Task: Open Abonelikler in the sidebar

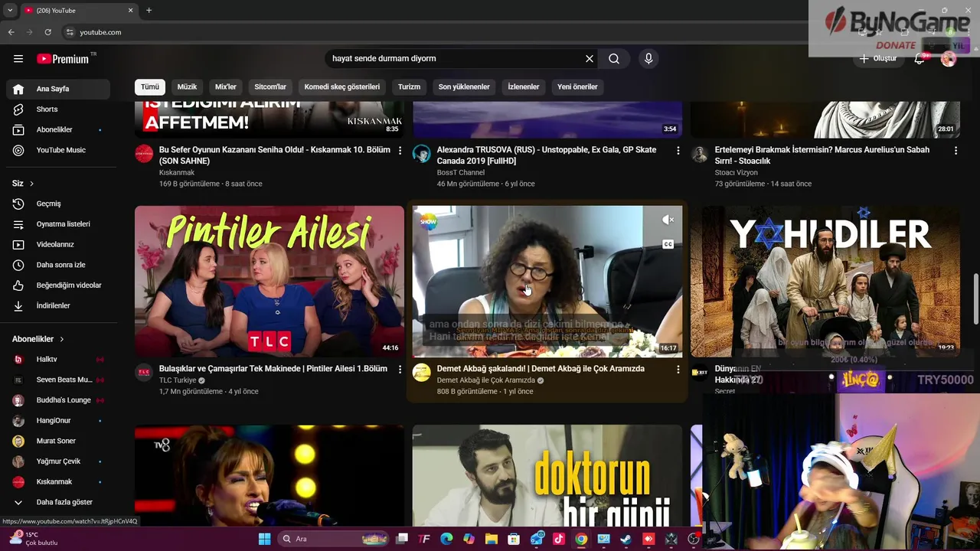Action: (x=58, y=130)
